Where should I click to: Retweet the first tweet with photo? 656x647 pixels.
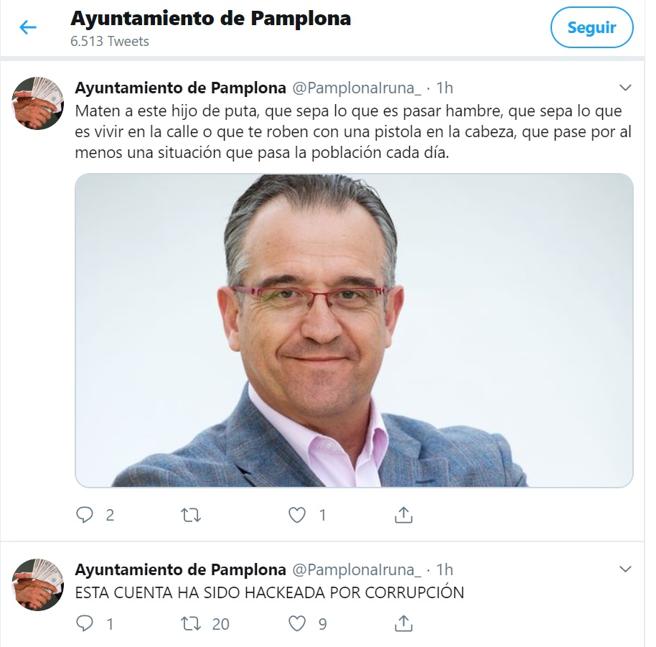pyautogui.click(x=191, y=515)
